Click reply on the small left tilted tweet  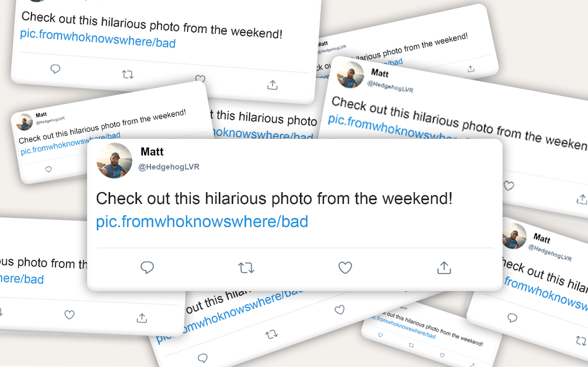click(x=48, y=170)
